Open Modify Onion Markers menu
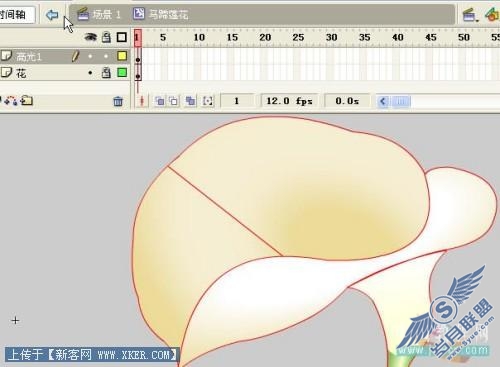The image size is (500, 367). pos(208,101)
